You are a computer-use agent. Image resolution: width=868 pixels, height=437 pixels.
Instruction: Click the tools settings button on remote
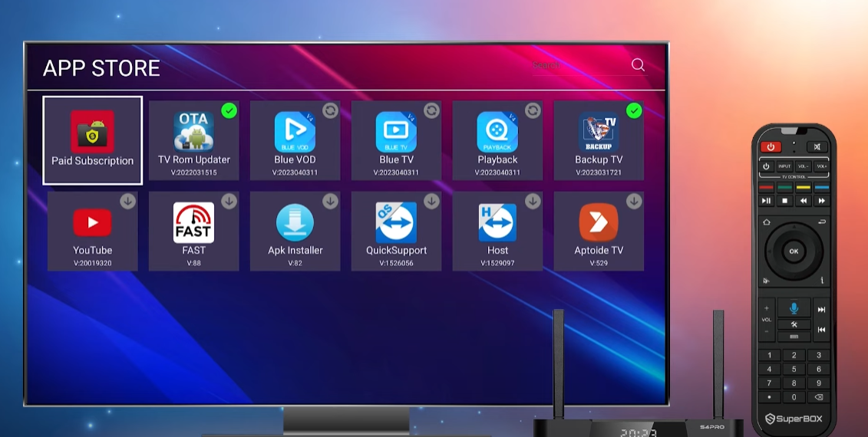[794, 325]
